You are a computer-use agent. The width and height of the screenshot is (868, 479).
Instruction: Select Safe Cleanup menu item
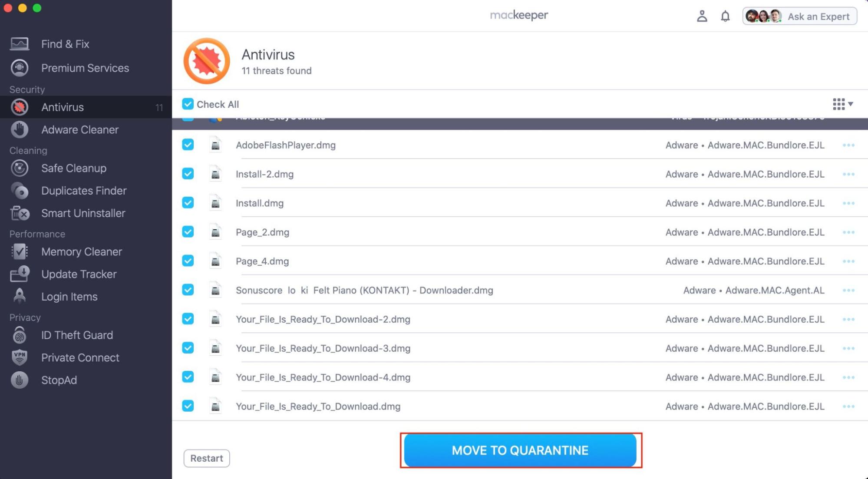coord(86,168)
